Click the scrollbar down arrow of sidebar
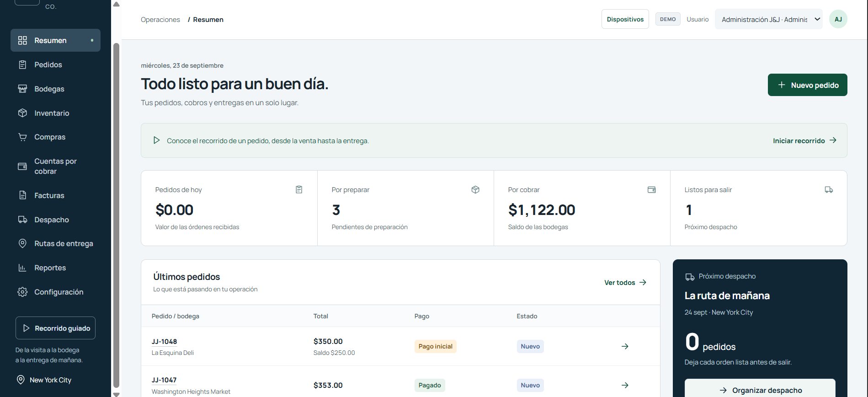 click(116, 394)
